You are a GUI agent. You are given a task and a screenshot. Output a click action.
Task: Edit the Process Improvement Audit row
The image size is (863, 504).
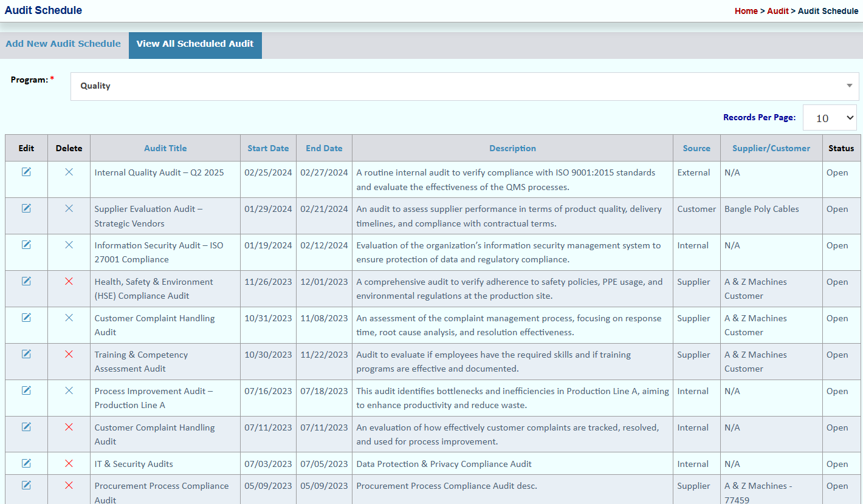tap(26, 390)
